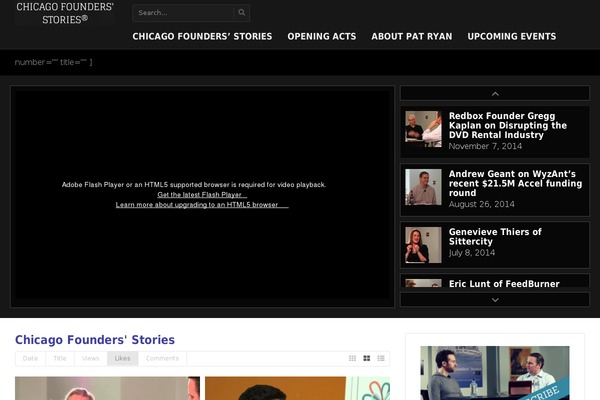Switch to small grid view icon

coord(352,358)
